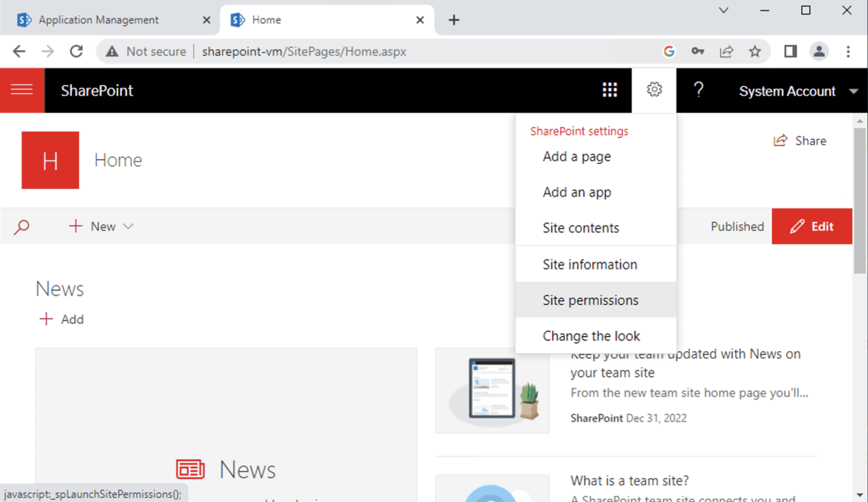Screen dimensions: 868x502
Task: Open System Account user menu
Action: (x=798, y=91)
